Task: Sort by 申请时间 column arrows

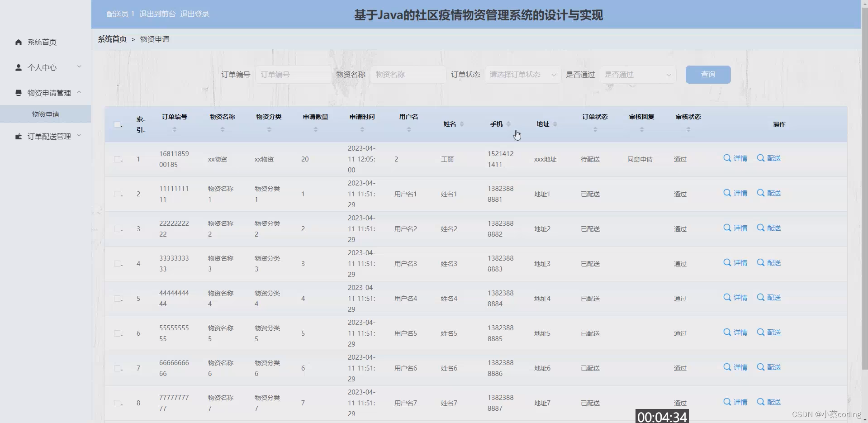Action: coord(362,130)
